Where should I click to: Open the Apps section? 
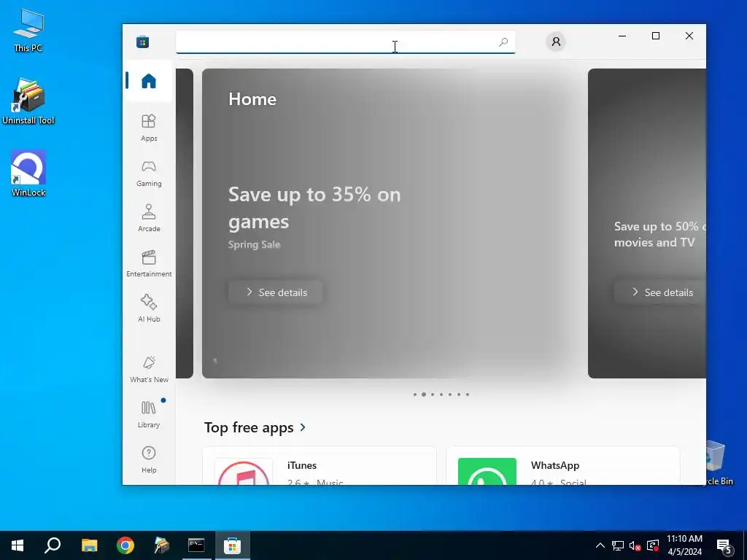click(149, 128)
